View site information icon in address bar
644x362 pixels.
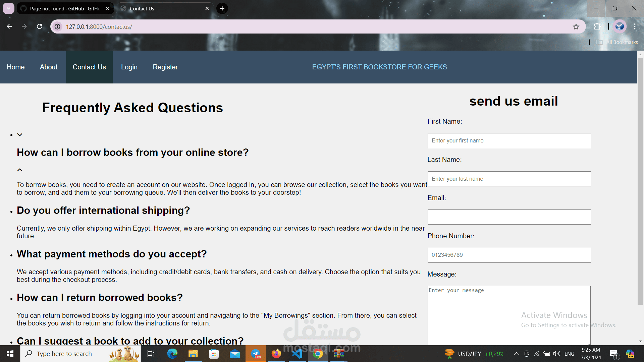(58, 26)
